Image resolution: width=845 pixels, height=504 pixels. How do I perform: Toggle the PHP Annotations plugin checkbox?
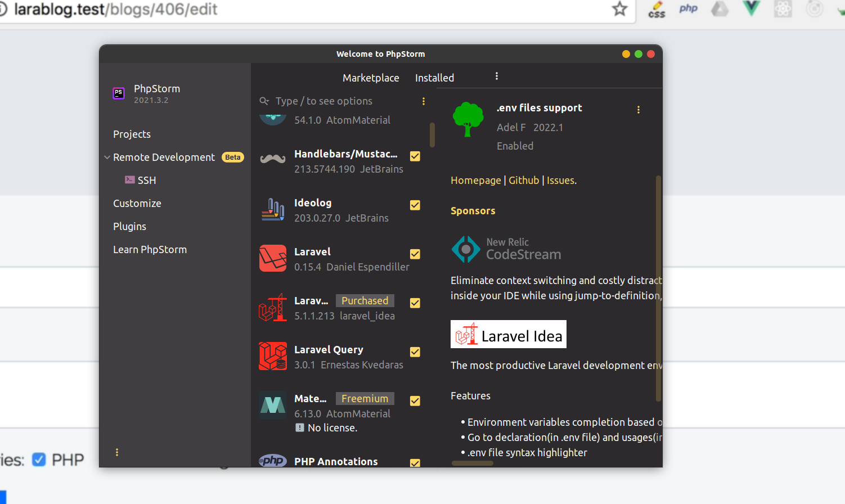(415, 463)
